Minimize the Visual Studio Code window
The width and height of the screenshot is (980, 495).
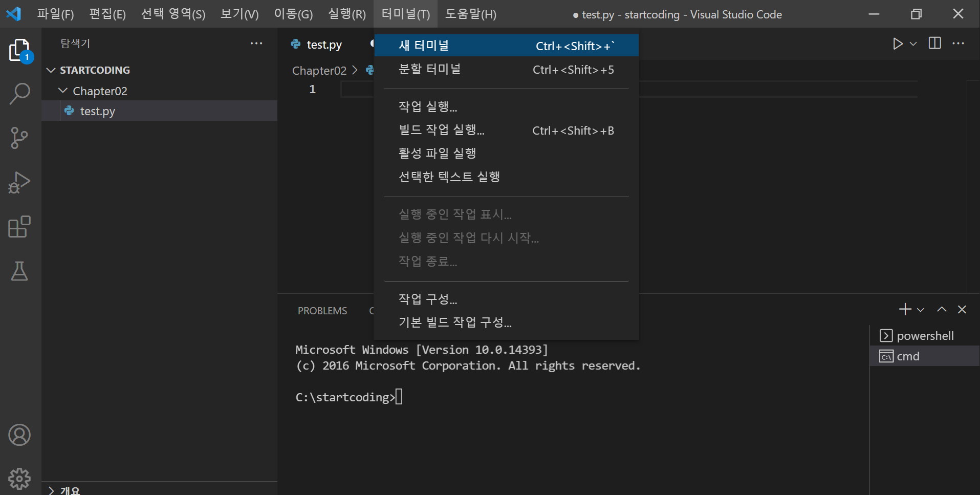point(874,14)
